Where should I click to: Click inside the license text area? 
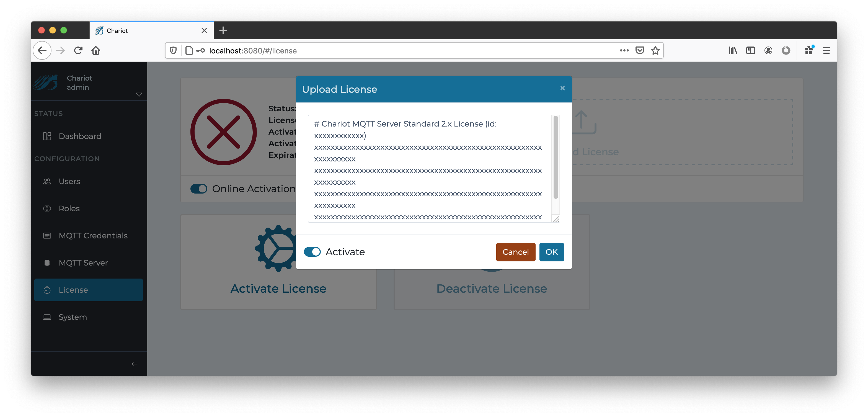coord(430,169)
